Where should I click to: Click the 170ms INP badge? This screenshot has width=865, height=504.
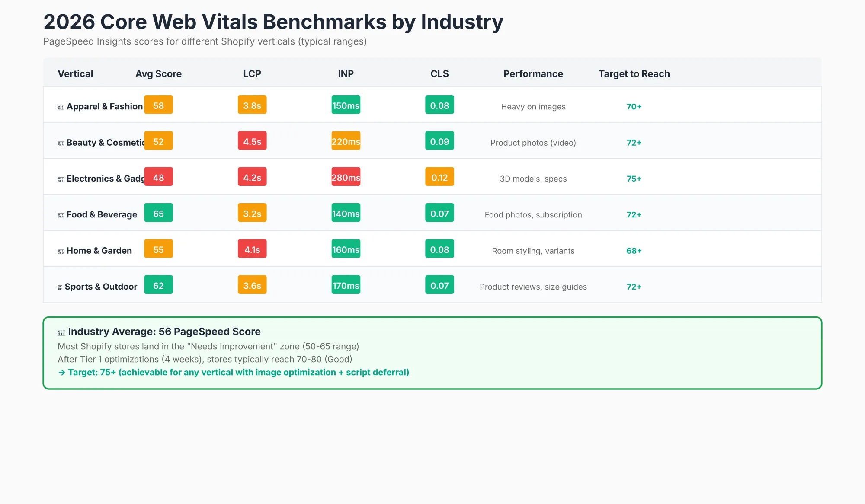(346, 284)
